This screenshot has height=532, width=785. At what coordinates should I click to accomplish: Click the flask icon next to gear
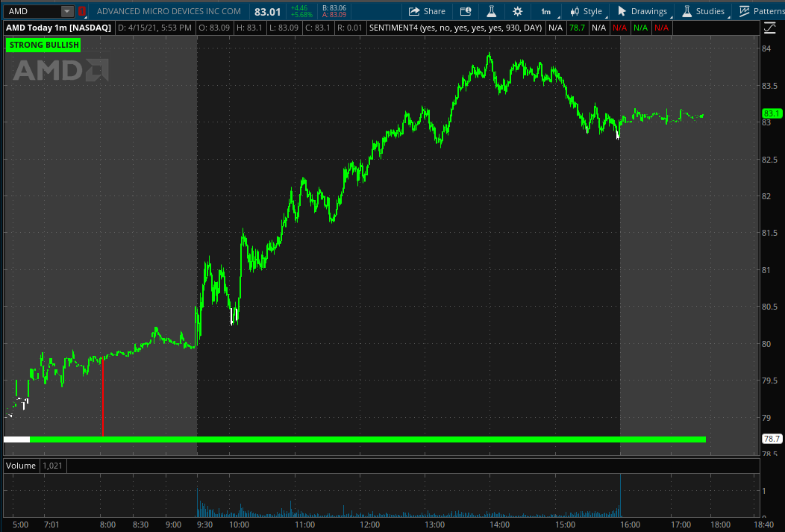[492, 11]
